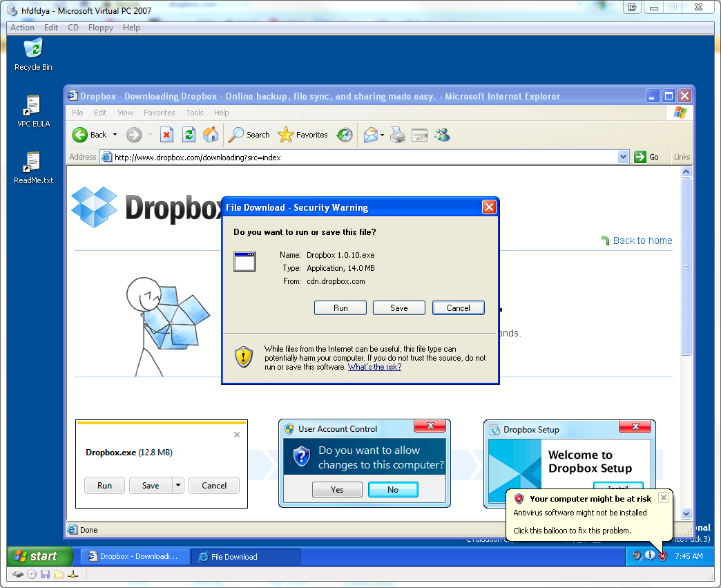The height and width of the screenshot is (588, 721).
Task: Click the blue information tray icon
Action: coord(650,556)
